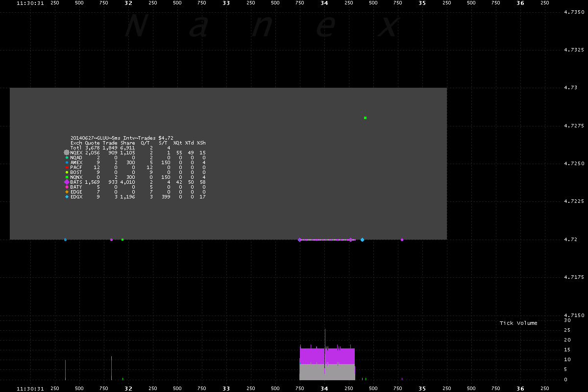Select the pink BATY diamond legend icon
The width and height of the screenshot is (588, 392).
[x=67, y=187]
